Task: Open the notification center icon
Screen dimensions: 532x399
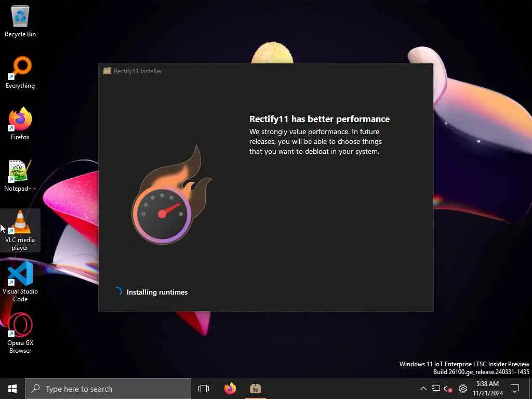Action: (x=515, y=389)
